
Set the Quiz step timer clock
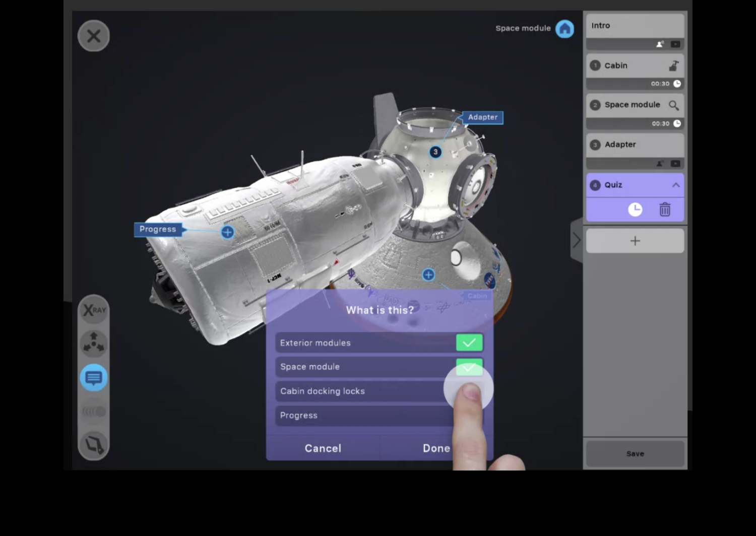(635, 210)
